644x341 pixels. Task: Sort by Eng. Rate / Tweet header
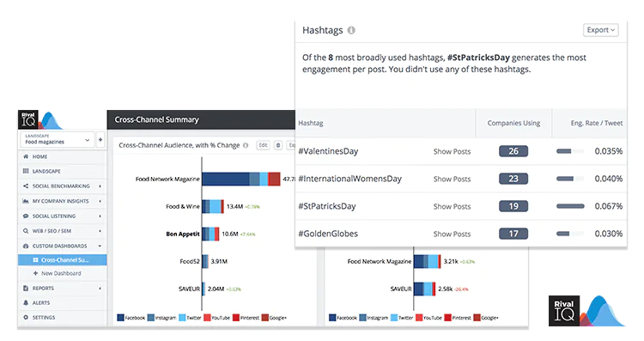click(x=597, y=123)
